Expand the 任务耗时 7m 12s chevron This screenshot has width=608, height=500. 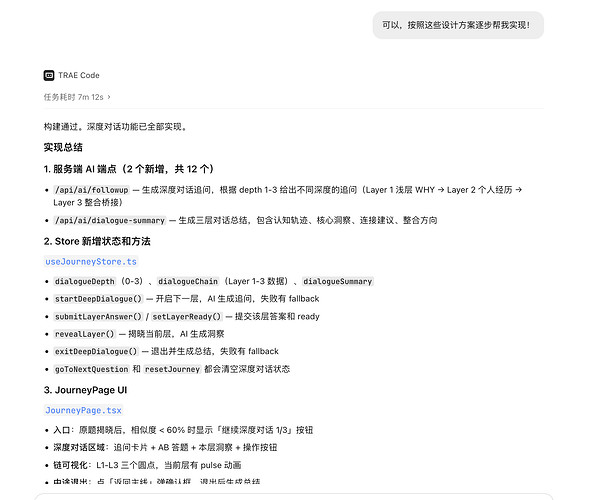coord(109,97)
